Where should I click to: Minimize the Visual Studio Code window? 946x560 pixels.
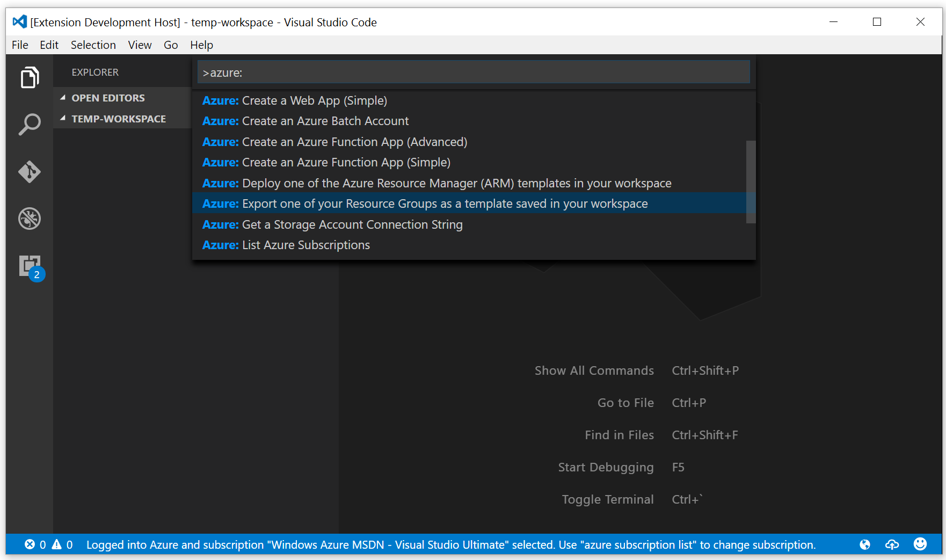[x=833, y=21]
